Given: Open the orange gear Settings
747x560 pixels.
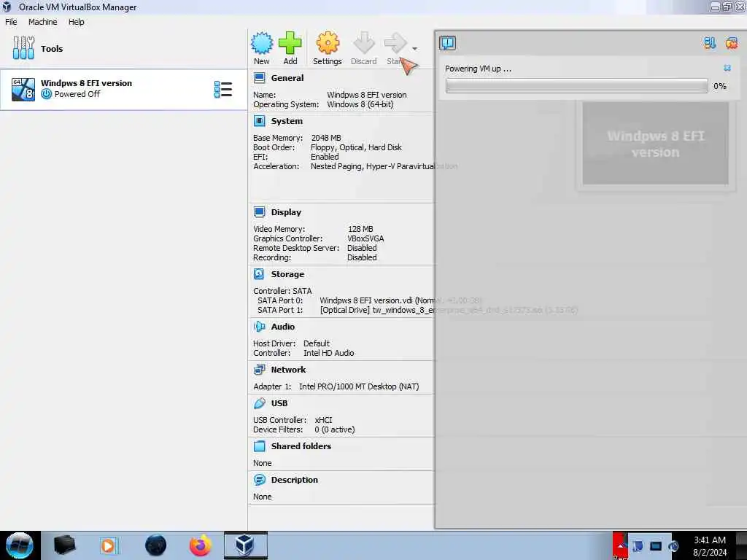Looking at the screenshot, I should tap(328, 43).
